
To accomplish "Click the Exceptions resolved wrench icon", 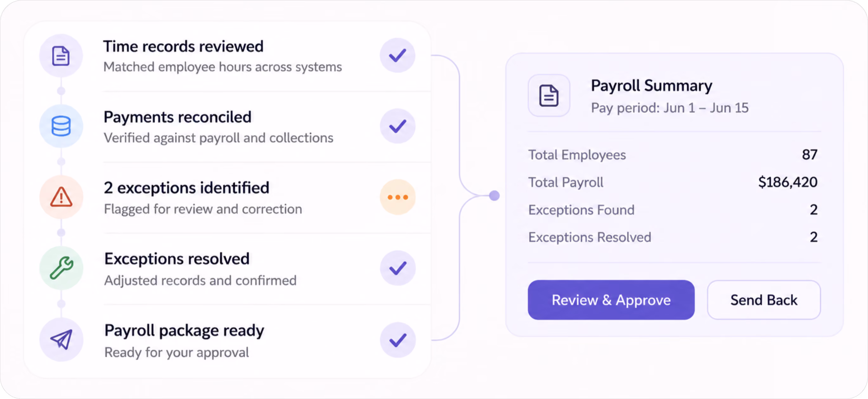I will click(61, 268).
